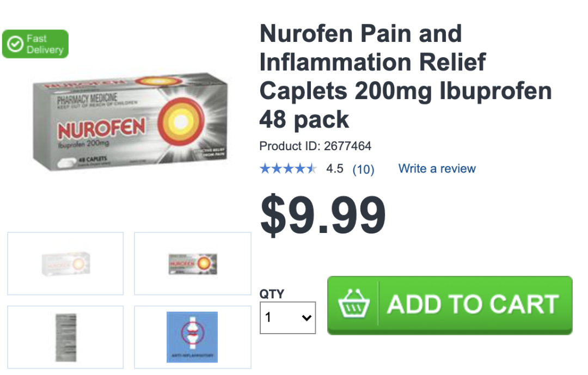Open the Write a review link

click(x=437, y=169)
